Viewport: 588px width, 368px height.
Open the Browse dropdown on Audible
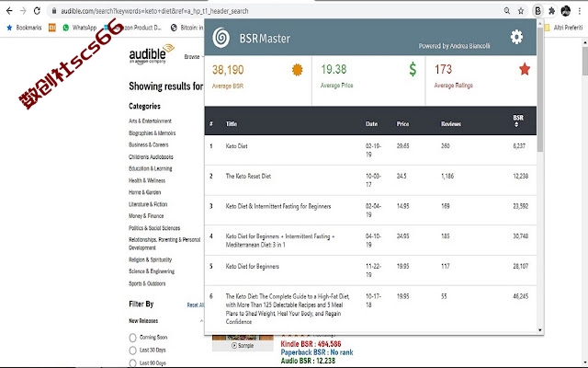[194, 57]
